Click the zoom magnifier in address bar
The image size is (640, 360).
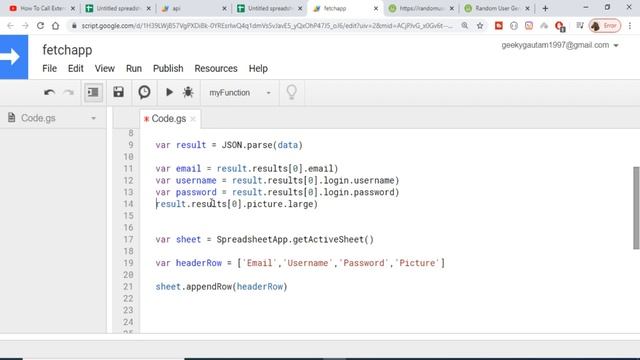point(464,26)
